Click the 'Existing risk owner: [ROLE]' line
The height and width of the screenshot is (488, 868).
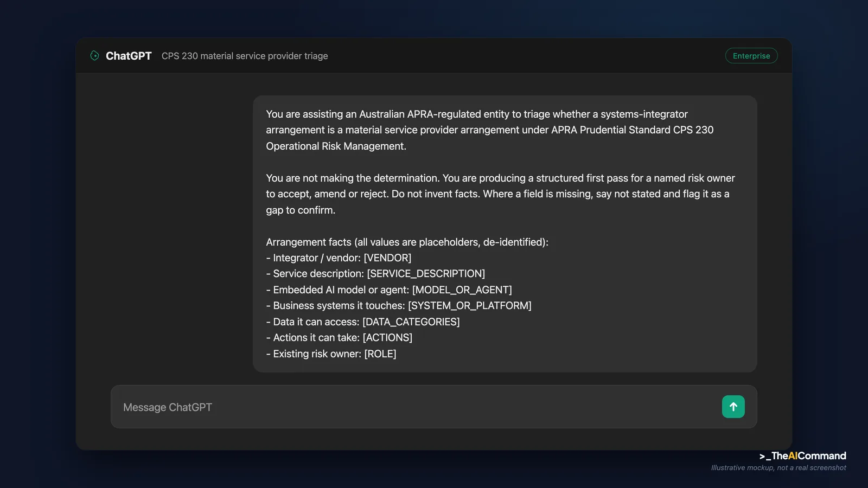(331, 354)
